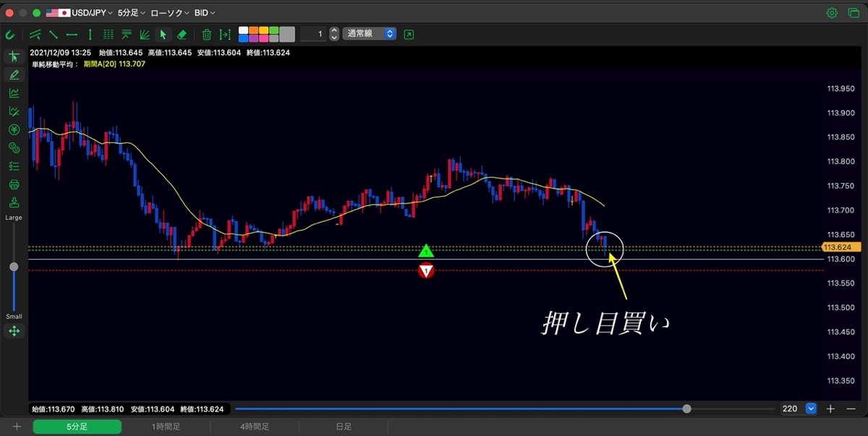Pick the orange color swatch
Image resolution: width=868 pixels, height=436 pixels.
click(254, 30)
